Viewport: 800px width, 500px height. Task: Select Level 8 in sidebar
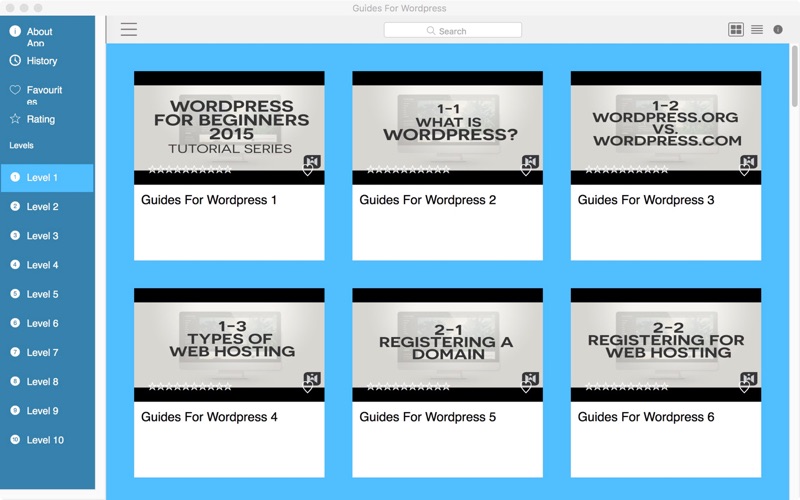point(47,381)
